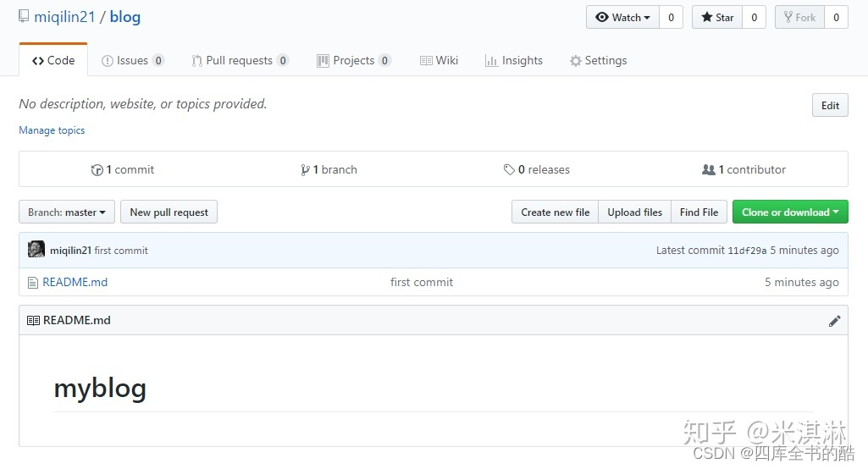This screenshot has width=868, height=469.
Task: Open the Wiki tab
Action: (439, 60)
